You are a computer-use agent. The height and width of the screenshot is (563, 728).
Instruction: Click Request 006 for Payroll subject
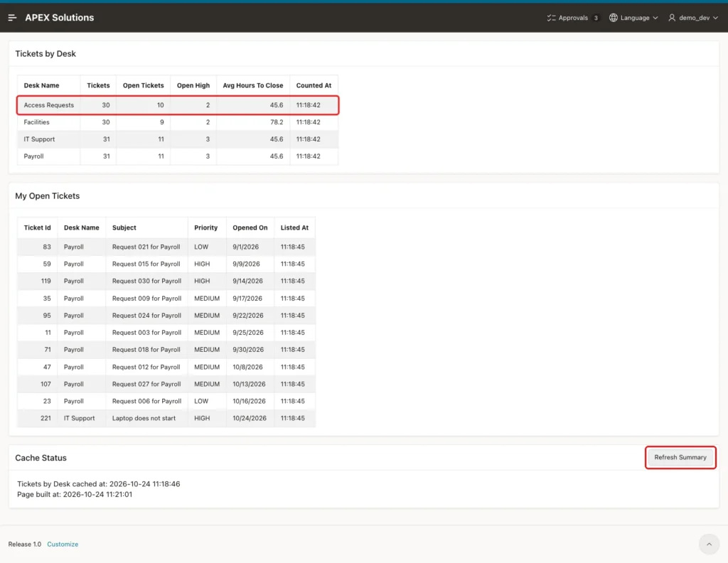coord(146,401)
